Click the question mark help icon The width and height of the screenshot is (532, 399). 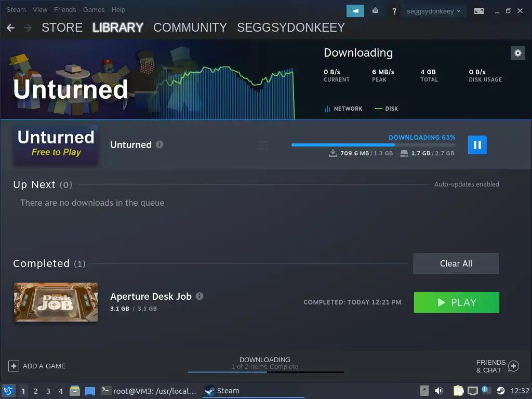[394, 11]
